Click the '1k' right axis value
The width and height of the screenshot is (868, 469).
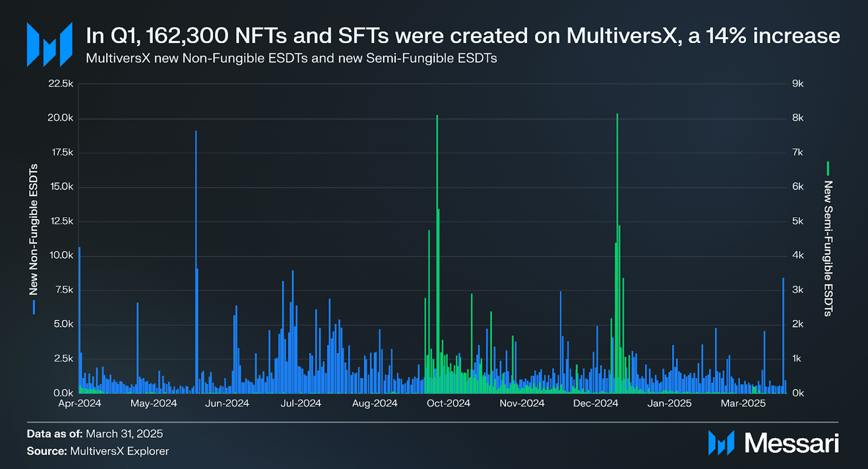point(798,358)
